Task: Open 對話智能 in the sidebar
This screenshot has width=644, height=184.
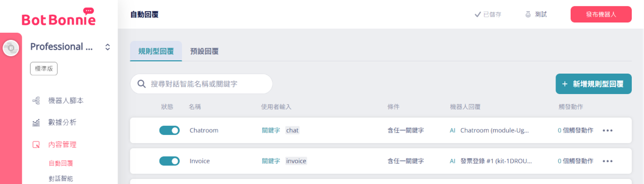Action: tap(61, 178)
